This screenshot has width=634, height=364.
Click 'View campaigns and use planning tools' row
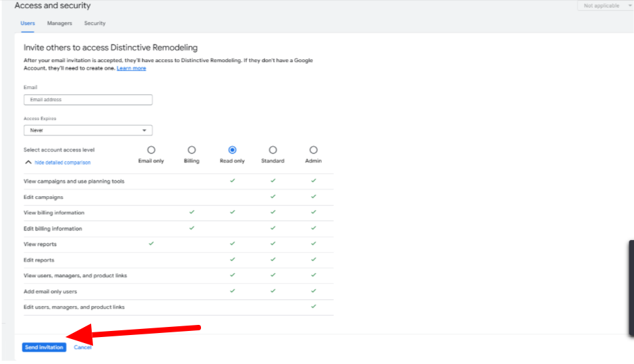coord(178,181)
